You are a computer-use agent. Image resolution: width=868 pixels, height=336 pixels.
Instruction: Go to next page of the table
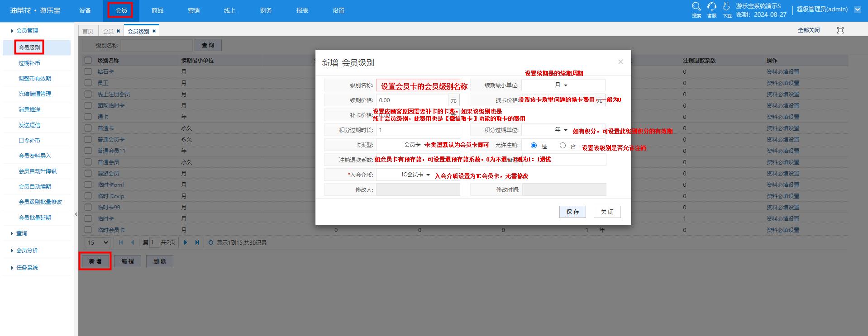coord(186,242)
